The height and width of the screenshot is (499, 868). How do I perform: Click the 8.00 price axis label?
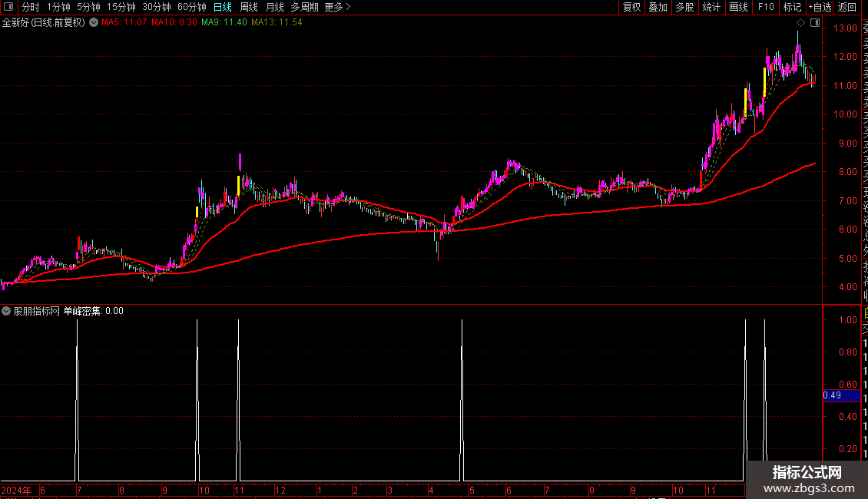click(847, 172)
